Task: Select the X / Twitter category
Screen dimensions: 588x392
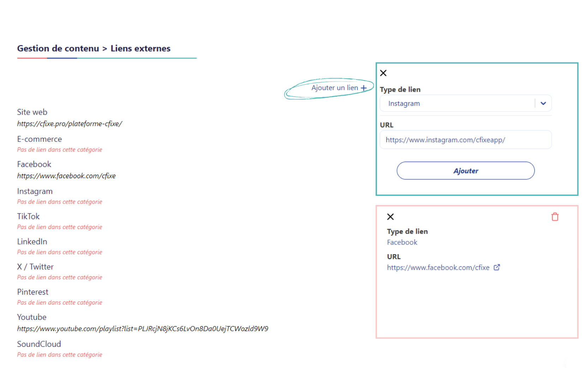Action: [x=35, y=267]
